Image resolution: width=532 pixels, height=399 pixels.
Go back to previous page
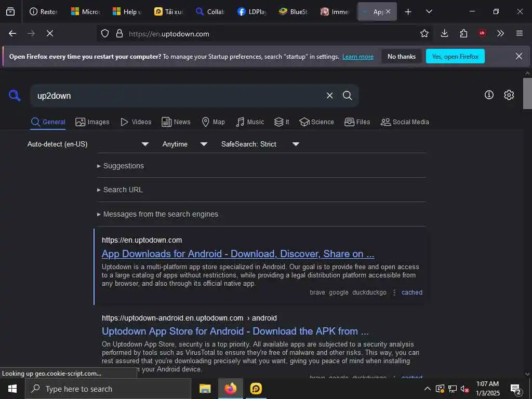[x=12, y=33]
